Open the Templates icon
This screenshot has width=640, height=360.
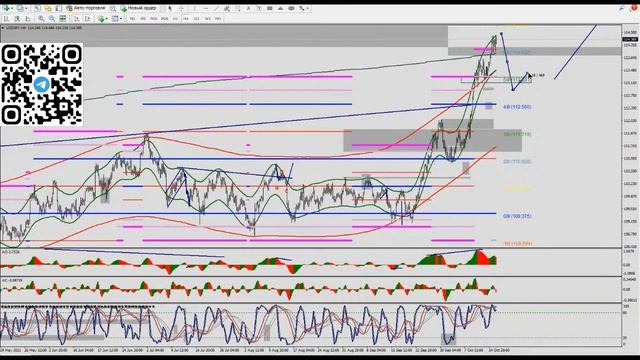coord(115,18)
